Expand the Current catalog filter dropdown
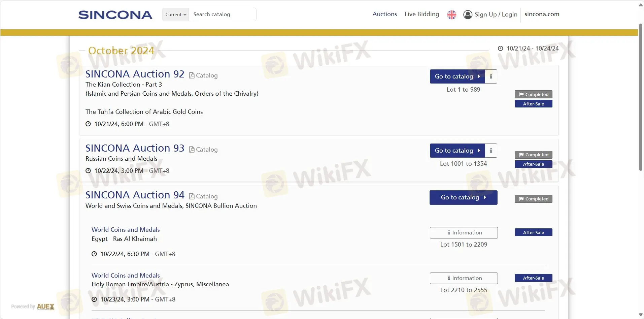The height and width of the screenshot is (319, 644). (175, 14)
